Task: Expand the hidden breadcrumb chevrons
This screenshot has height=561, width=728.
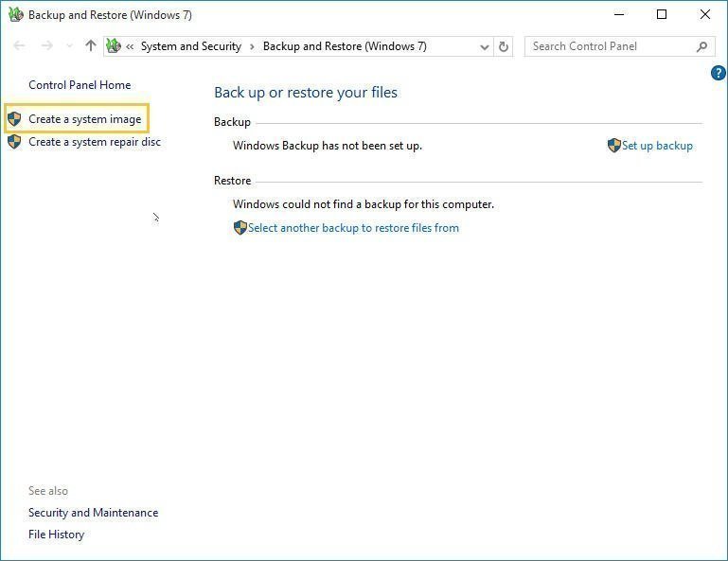Action: [x=130, y=46]
